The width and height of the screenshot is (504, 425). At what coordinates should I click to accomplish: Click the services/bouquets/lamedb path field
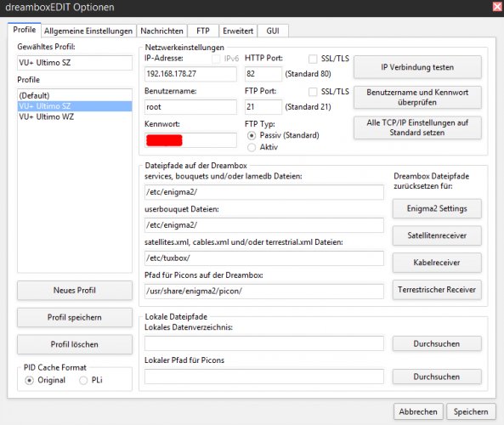click(x=263, y=192)
